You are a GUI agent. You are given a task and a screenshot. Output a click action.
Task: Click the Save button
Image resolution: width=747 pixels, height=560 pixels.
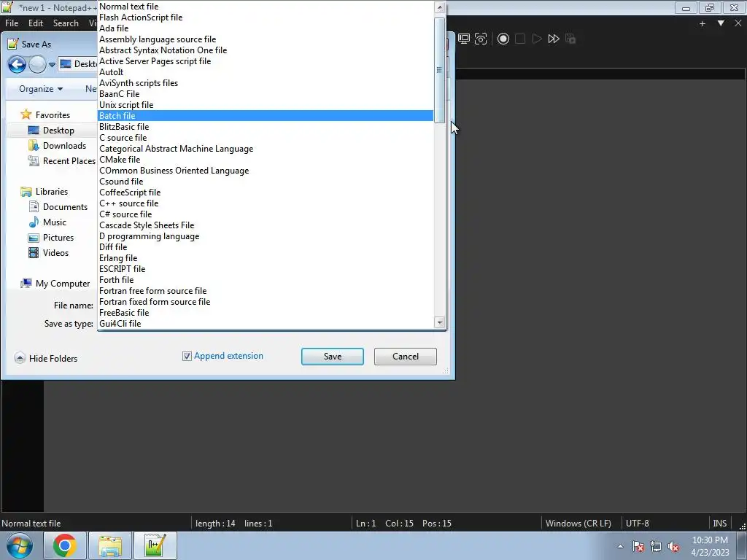(x=333, y=357)
